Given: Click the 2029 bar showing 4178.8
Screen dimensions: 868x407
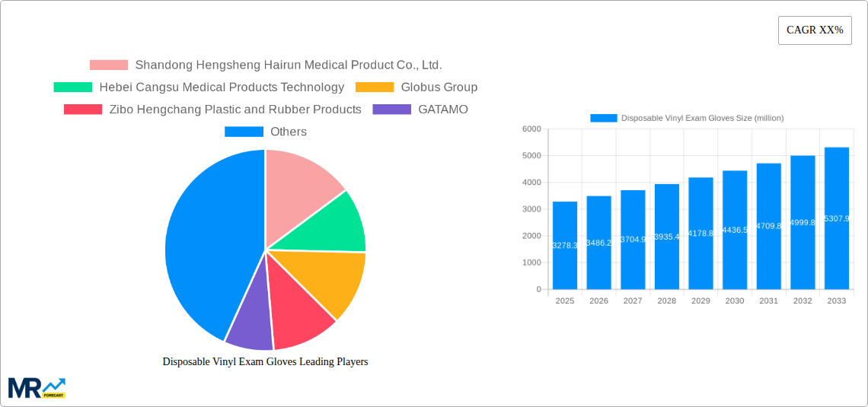Looking at the screenshot, I should point(700,234).
